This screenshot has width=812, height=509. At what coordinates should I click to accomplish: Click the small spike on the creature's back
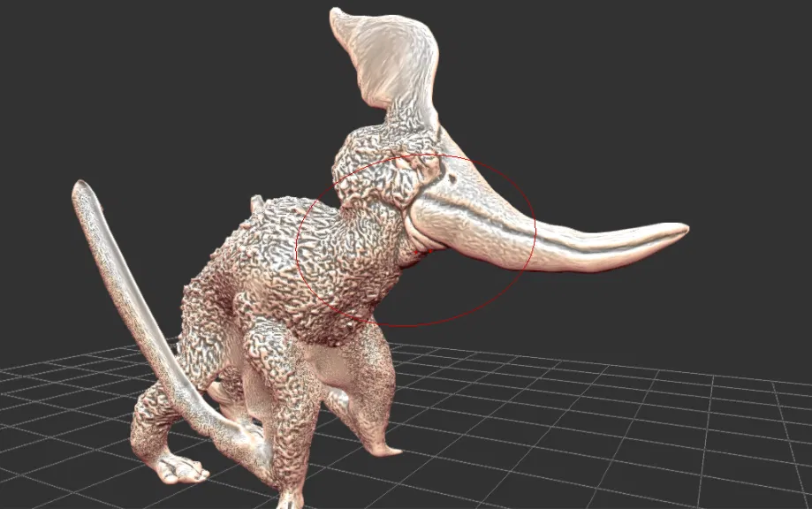pyautogui.click(x=256, y=202)
